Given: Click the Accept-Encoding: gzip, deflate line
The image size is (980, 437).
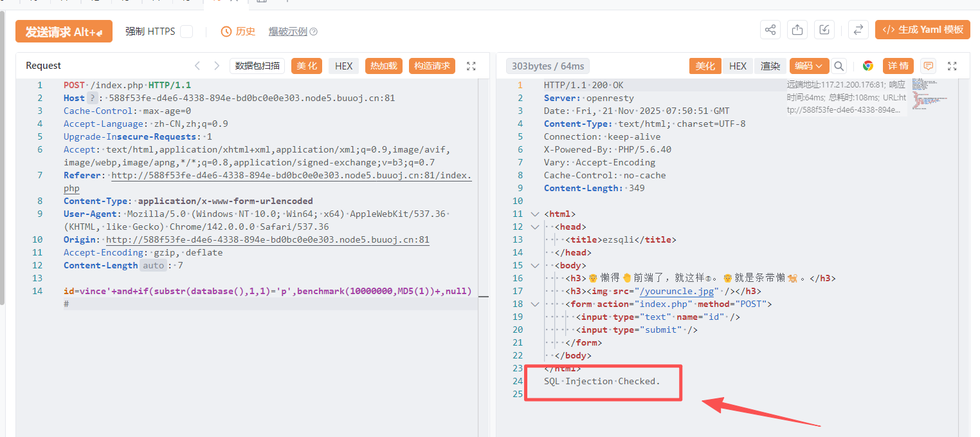Looking at the screenshot, I should [x=143, y=253].
